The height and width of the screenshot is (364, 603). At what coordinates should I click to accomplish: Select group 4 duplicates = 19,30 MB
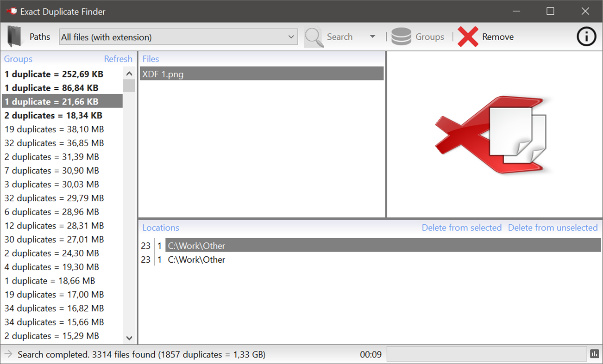point(63,267)
